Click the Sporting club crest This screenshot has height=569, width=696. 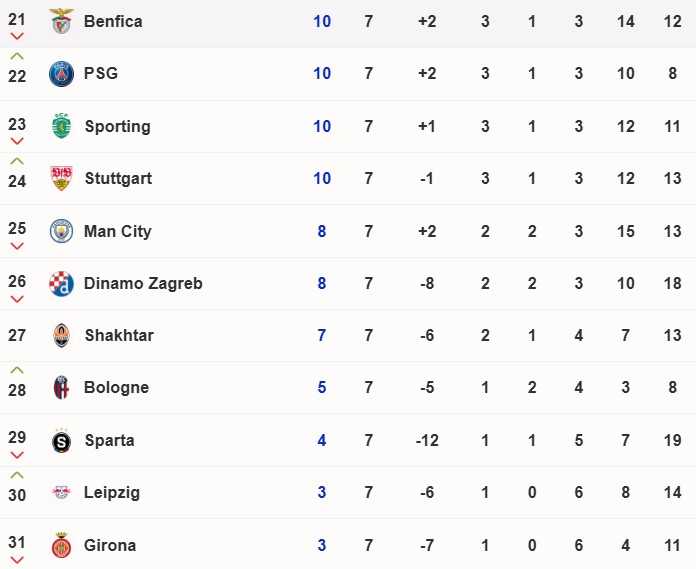[61, 126]
